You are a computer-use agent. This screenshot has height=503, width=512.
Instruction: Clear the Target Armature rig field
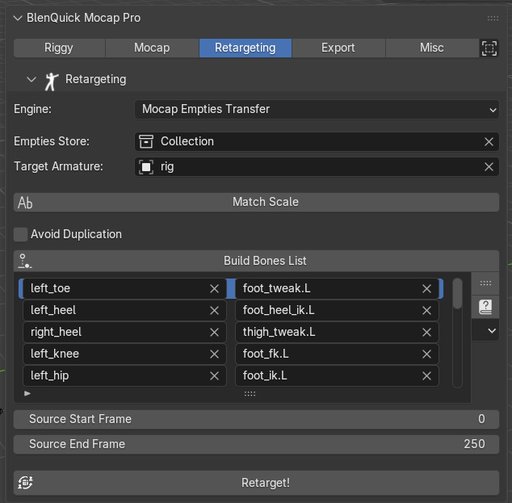[x=489, y=167]
